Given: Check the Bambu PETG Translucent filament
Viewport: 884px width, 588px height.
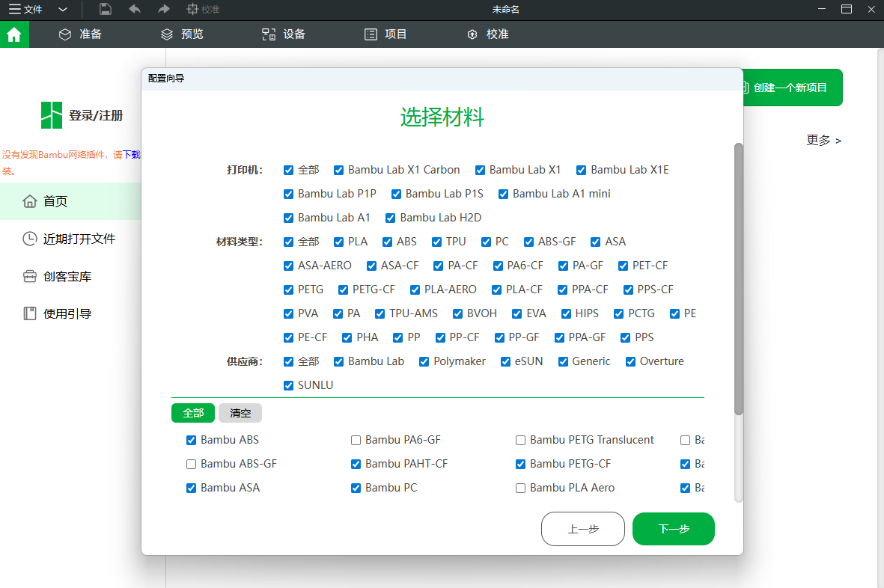Looking at the screenshot, I should (x=520, y=441).
